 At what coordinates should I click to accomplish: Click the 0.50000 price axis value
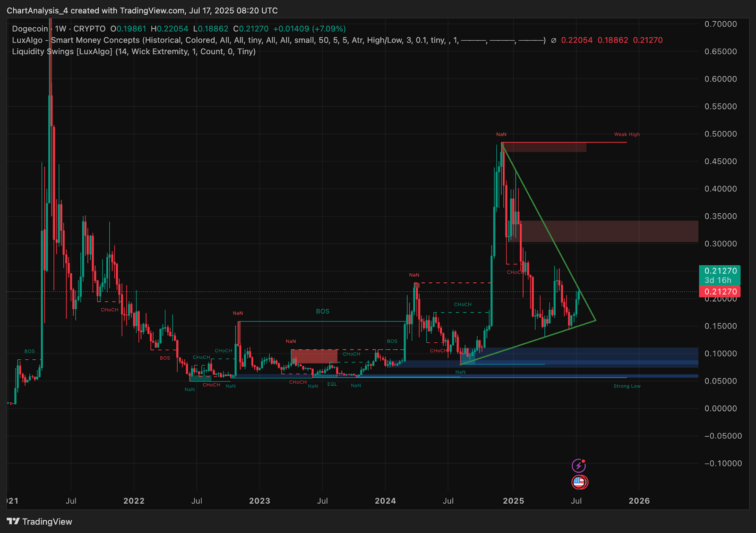click(721, 134)
